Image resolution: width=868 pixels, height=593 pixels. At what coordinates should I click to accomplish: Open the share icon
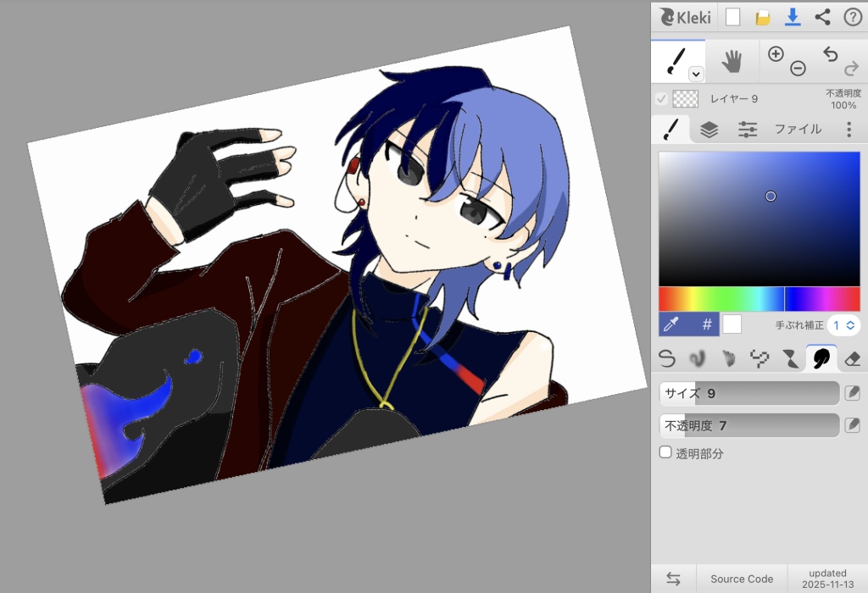tap(822, 17)
